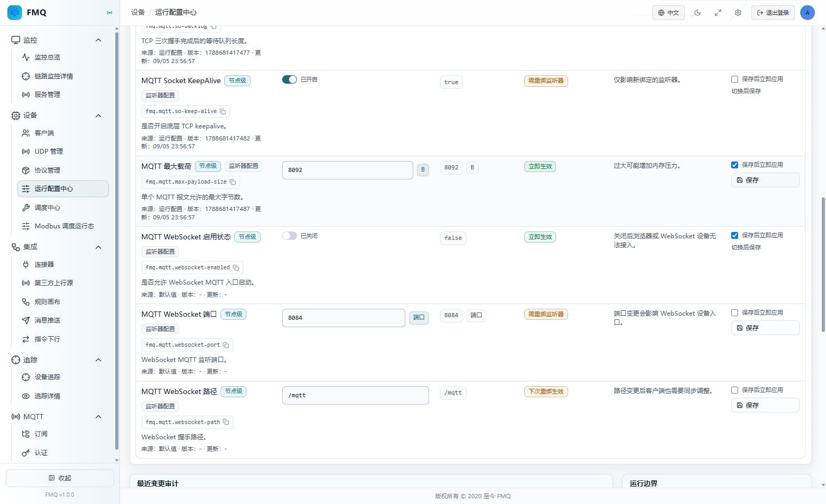Image resolution: width=826 pixels, height=504 pixels.
Task: Copy the fmq.mqtt.so-keep-alive key
Action: click(223, 112)
